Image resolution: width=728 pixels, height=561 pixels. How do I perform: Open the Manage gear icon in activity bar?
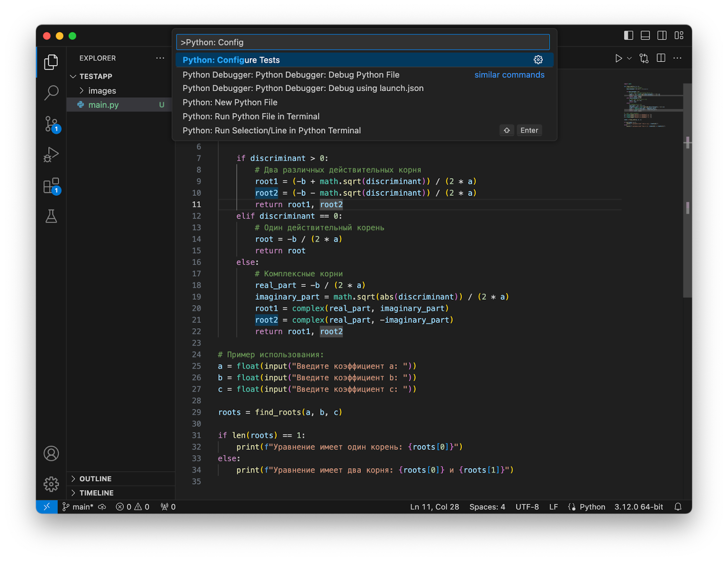[x=51, y=484]
